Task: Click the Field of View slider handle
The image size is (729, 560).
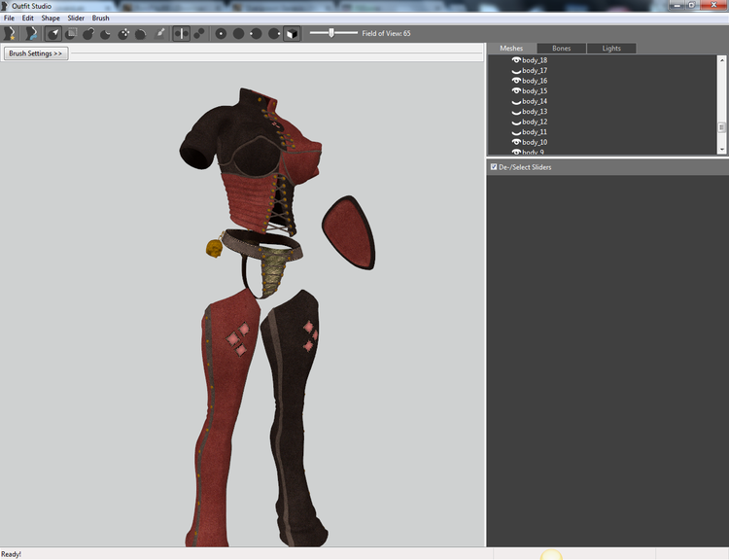Action: pyautogui.click(x=331, y=33)
